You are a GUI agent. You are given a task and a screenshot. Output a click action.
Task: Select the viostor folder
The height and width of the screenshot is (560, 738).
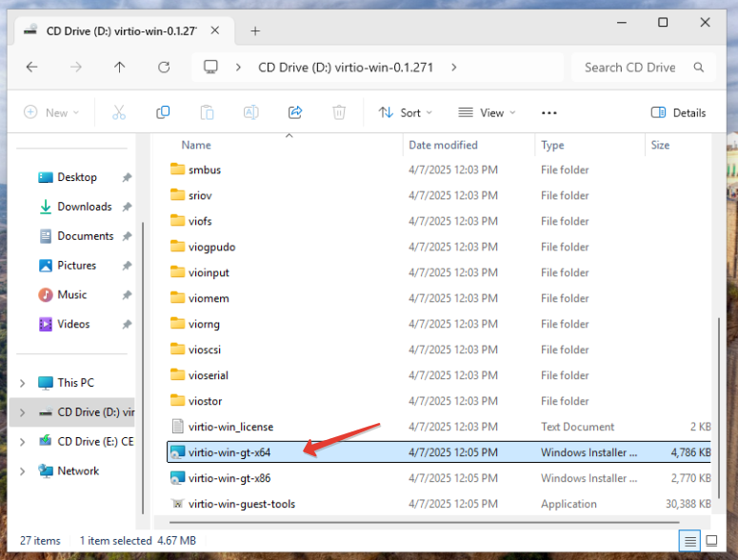(439, 401)
